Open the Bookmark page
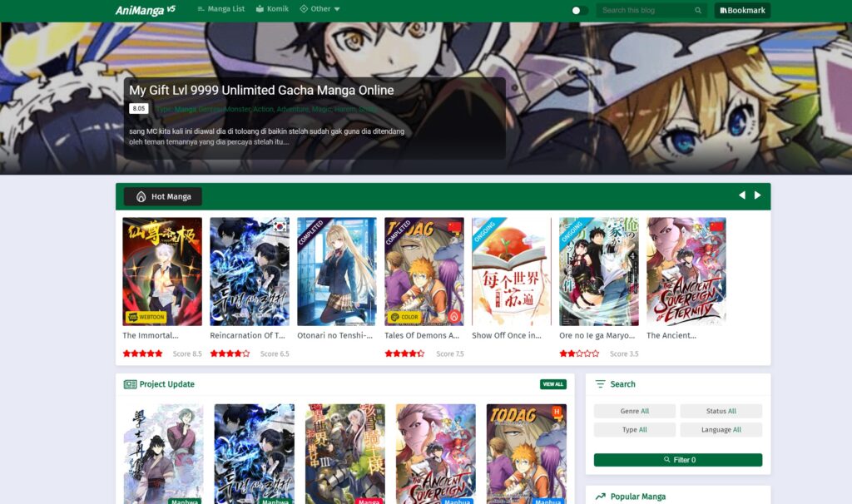This screenshot has height=504, width=852. pos(742,10)
